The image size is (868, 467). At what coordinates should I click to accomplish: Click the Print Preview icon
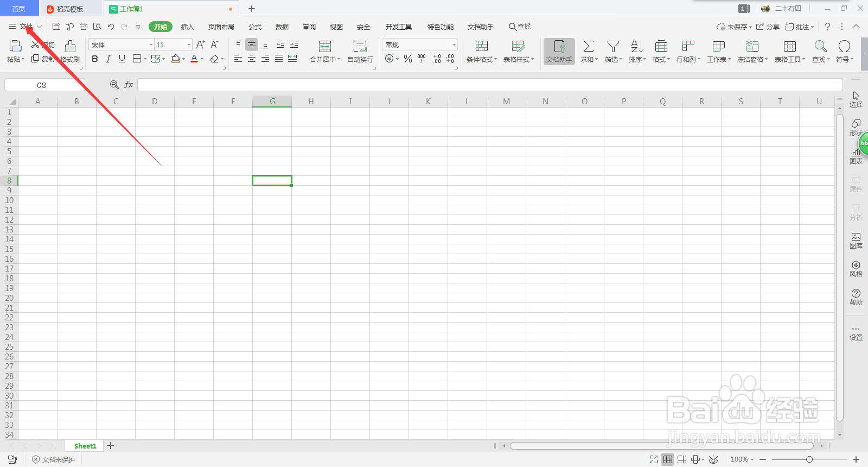[97, 27]
